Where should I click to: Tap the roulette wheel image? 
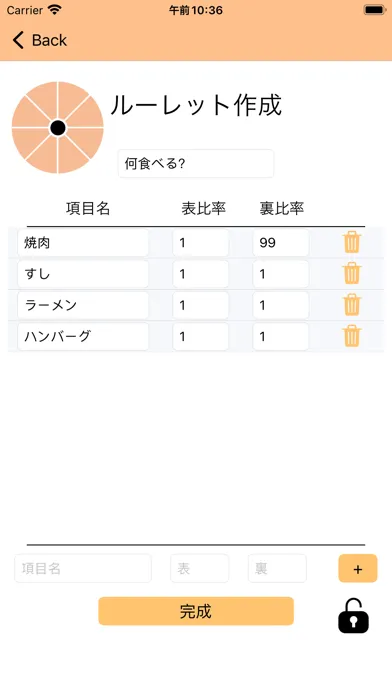(x=58, y=128)
